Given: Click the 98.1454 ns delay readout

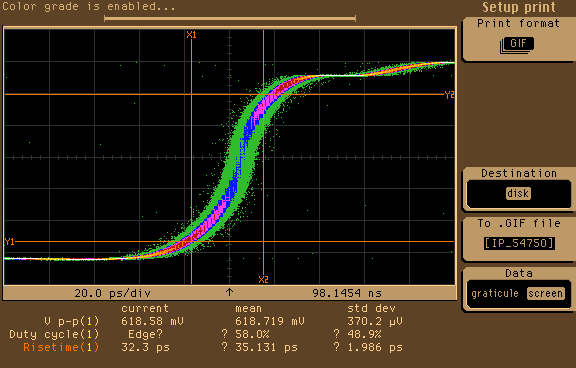Looking at the screenshot, I should (x=347, y=293).
